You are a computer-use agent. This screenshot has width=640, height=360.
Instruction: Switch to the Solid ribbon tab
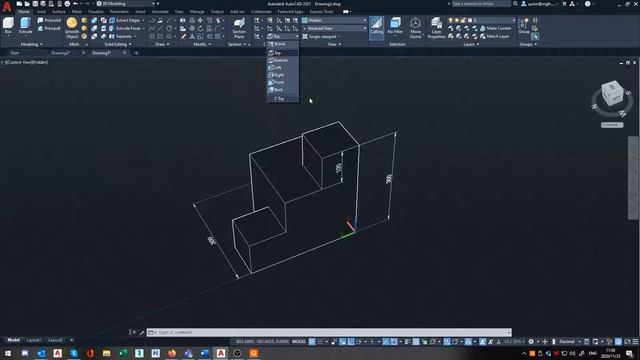click(41, 12)
